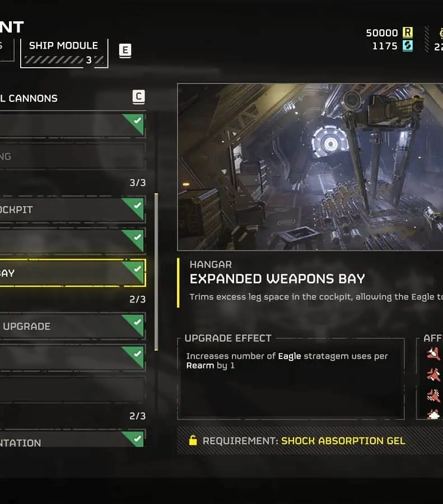The width and height of the screenshot is (443, 504).
Task: Select the greyed-out locked module row
Action: click(x=73, y=157)
